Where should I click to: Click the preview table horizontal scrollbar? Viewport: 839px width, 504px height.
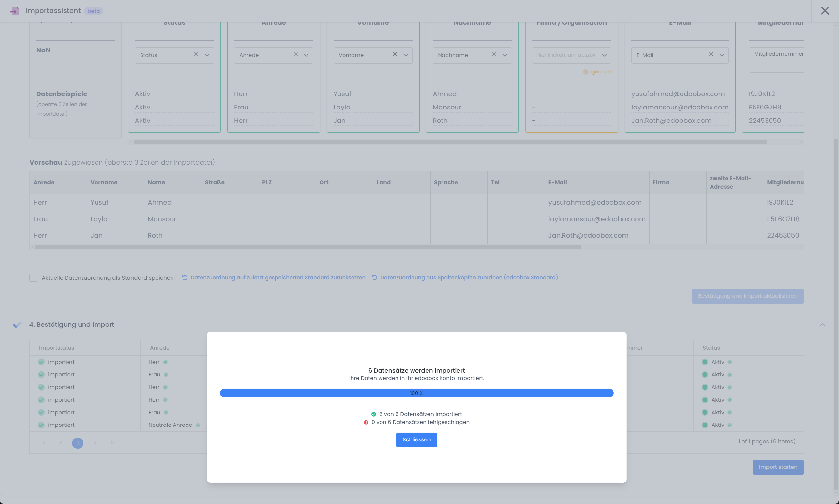pos(308,247)
